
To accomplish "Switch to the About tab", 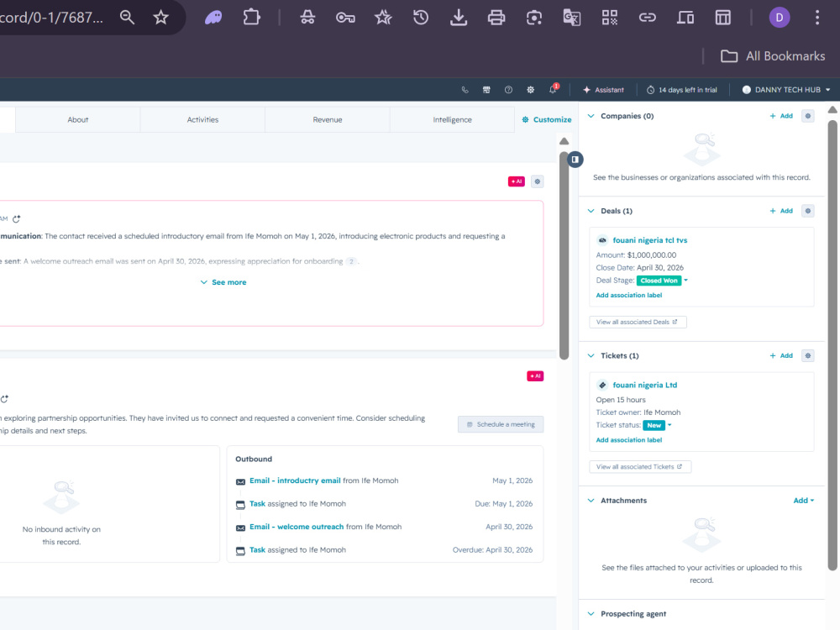I will (x=77, y=119).
